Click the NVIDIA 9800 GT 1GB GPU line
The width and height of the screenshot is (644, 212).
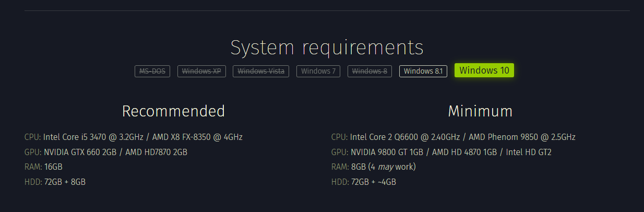(386, 152)
